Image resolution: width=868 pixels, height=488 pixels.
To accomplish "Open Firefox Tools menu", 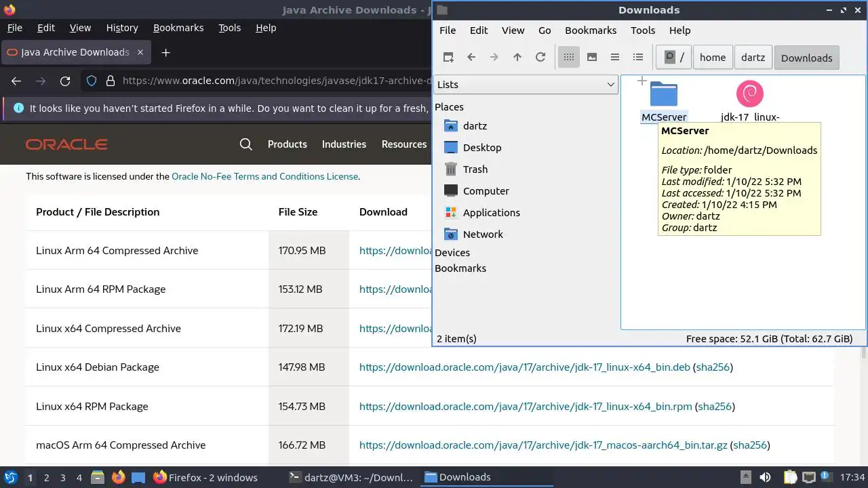I will [x=230, y=28].
